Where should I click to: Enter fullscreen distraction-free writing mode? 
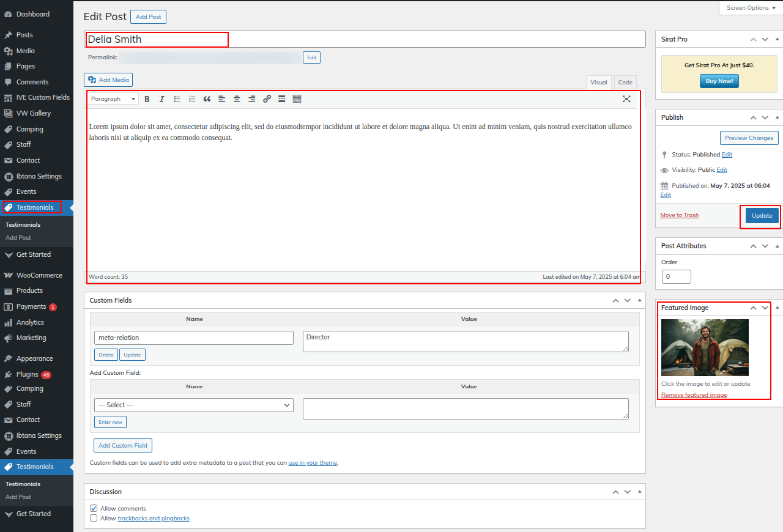coord(626,99)
